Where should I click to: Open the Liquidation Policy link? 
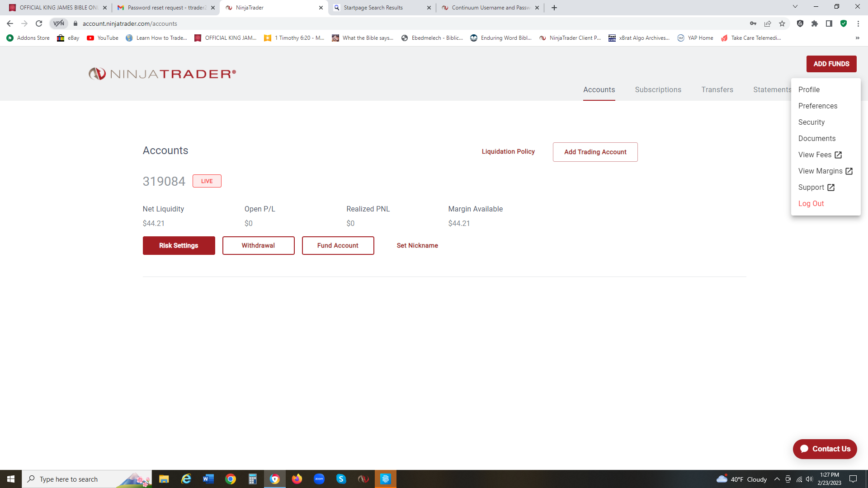[508, 152]
